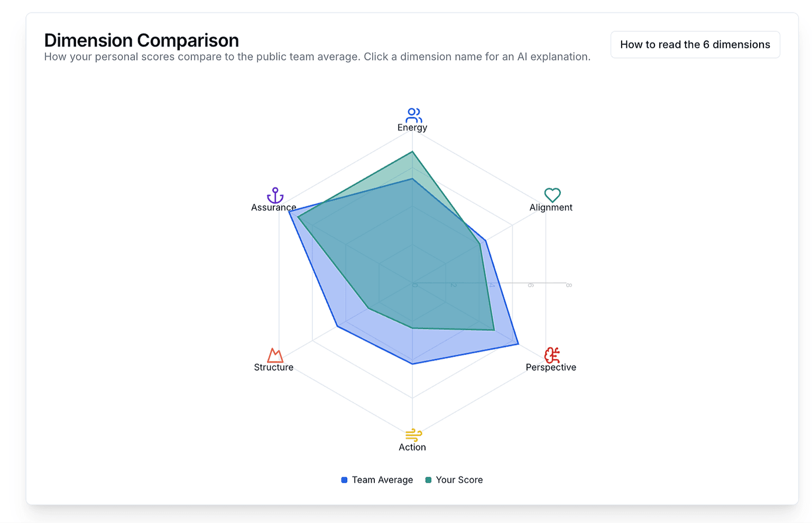Select the heart icon for Alignment
Screen dimensions: 812x523
coord(551,194)
